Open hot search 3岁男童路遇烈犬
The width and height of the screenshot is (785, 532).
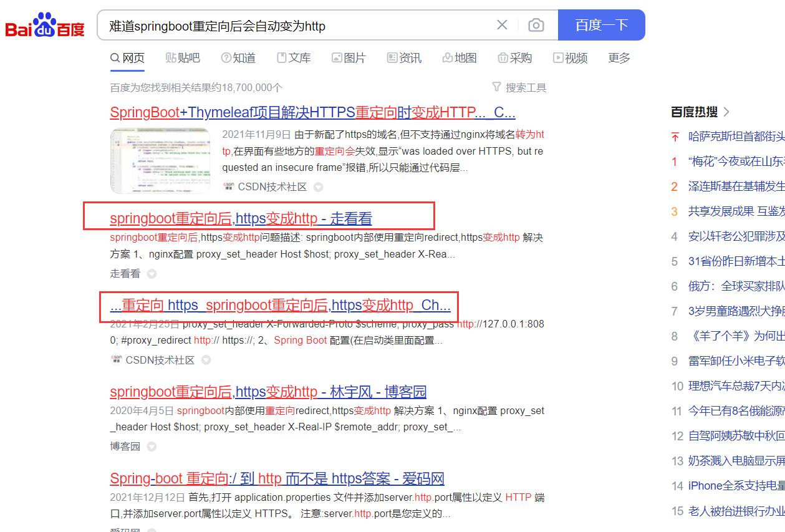tap(736, 311)
